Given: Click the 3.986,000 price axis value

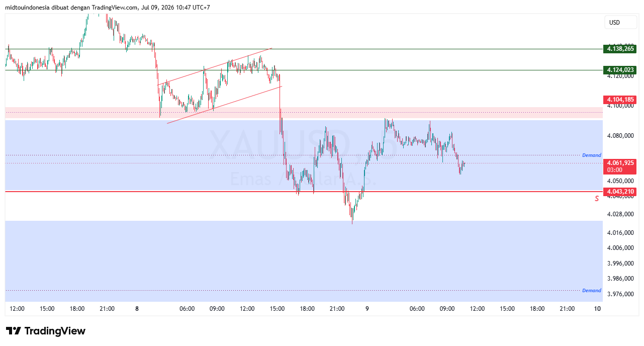Looking at the screenshot, I should (620, 279).
